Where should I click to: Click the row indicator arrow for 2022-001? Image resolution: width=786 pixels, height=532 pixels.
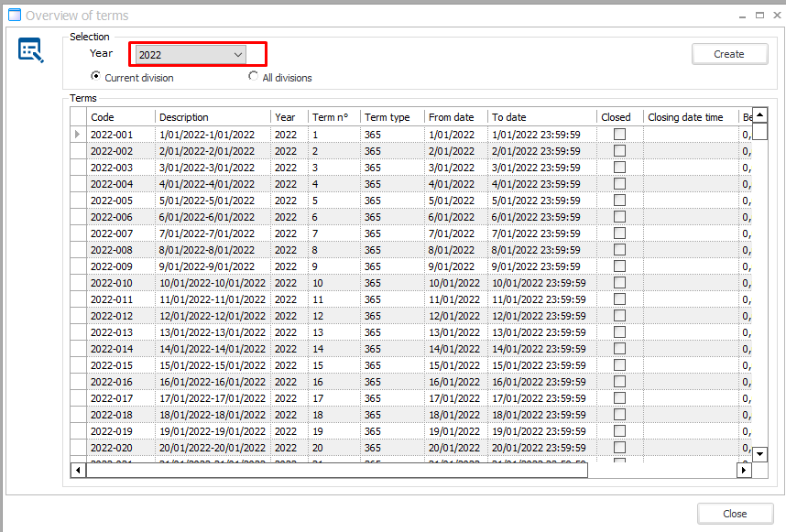(x=78, y=135)
